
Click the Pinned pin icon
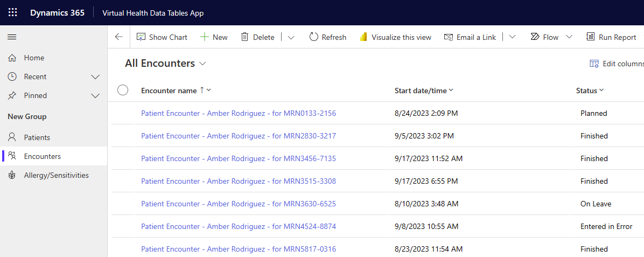pos(12,95)
